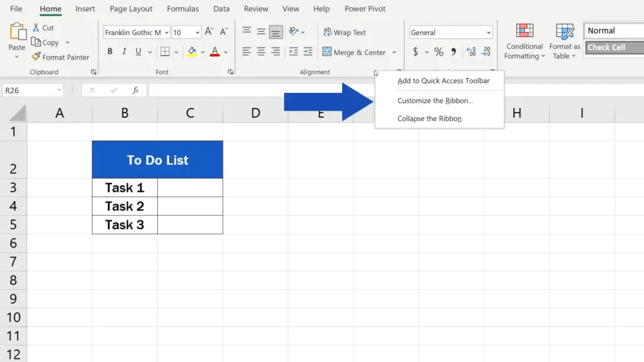
Task: Toggle underline formatting
Action: pyautogui.click(x=137, y=51)
